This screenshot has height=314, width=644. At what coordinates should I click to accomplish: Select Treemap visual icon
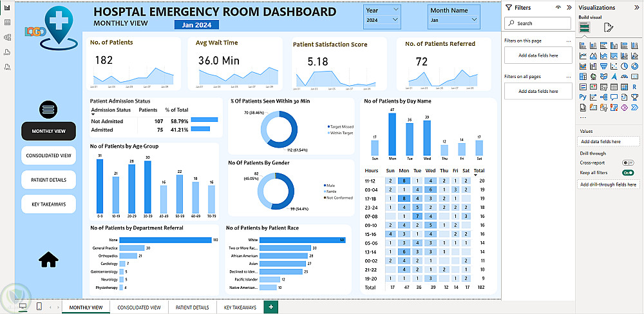click(x=583, y=77)
